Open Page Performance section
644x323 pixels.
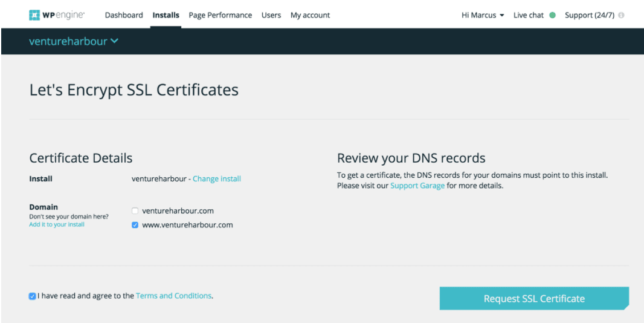tap(220, 15)
